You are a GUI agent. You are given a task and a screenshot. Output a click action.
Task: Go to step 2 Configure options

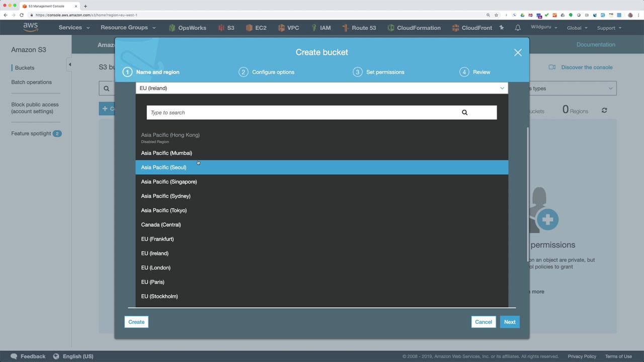(x=267, y=72)
